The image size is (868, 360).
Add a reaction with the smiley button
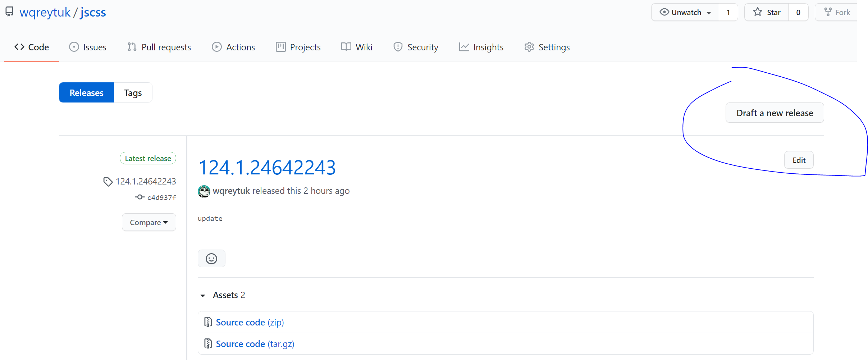pos(211,259)
